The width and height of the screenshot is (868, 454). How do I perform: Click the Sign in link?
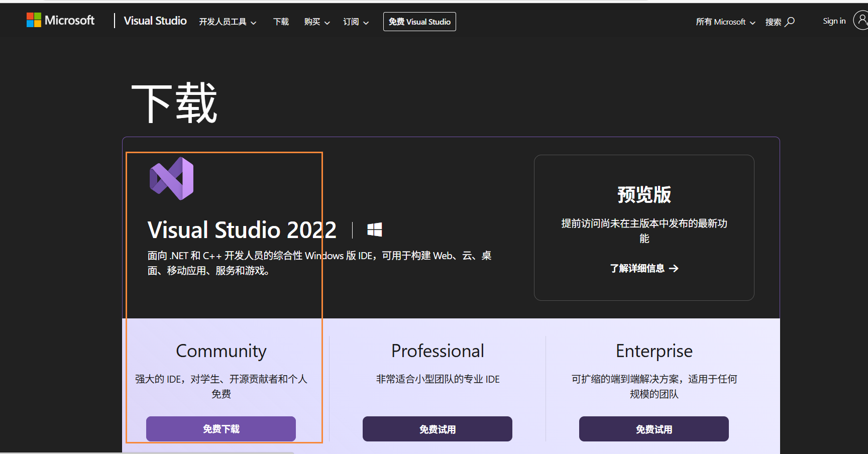[x=834, y=21]
